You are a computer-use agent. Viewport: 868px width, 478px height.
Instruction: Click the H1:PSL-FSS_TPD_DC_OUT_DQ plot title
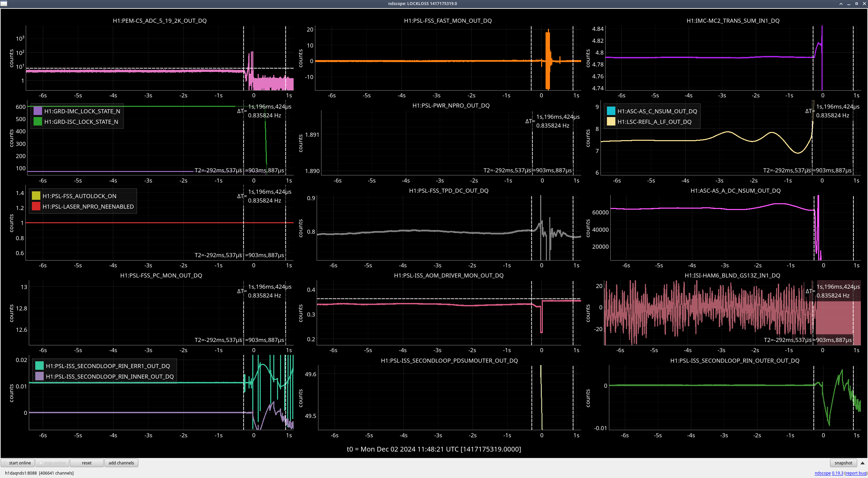click(449, 191)
